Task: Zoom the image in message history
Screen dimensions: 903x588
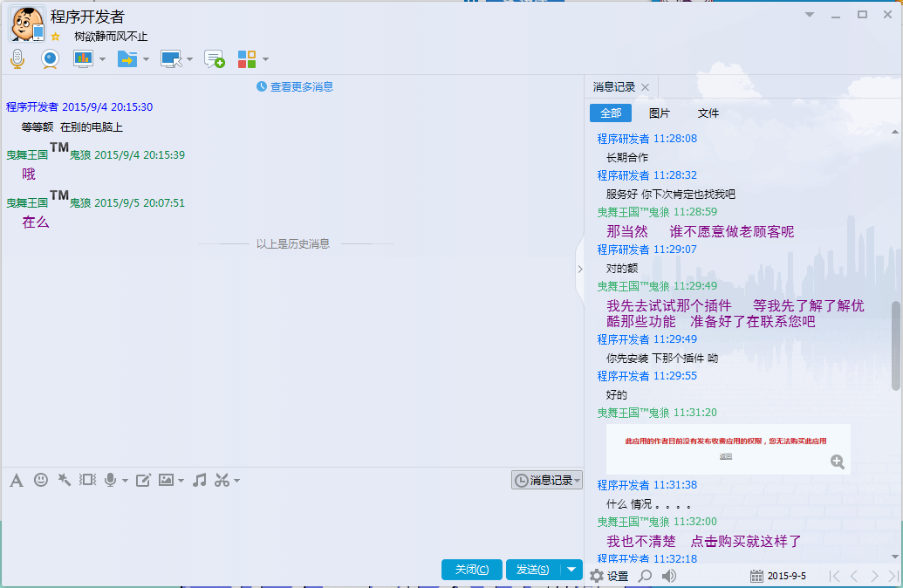Action: click(x=838, y=462)
